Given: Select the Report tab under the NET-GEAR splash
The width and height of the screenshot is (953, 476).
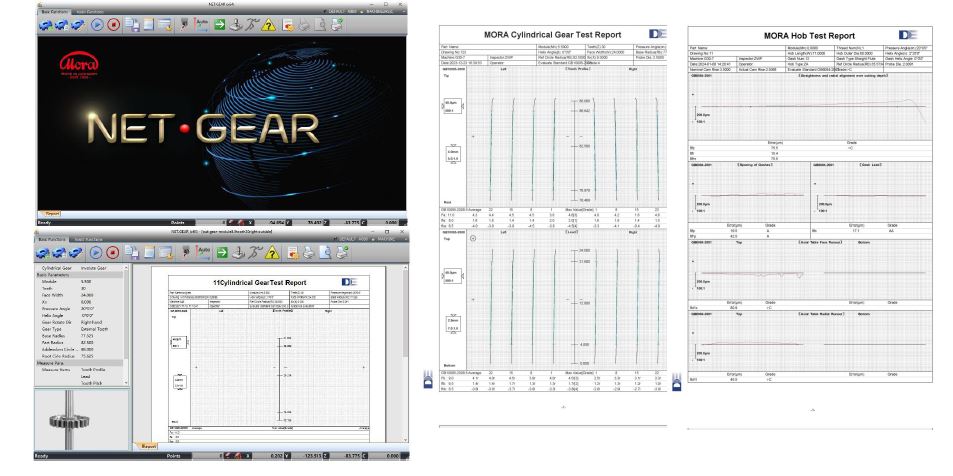Looking at the screenshot, I should [52, 213].
